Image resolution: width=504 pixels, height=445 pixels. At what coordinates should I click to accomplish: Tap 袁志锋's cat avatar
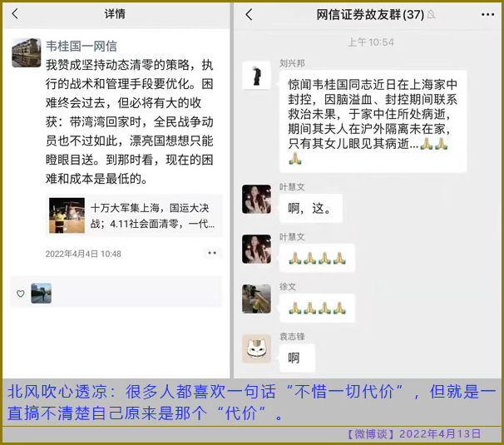coord(256,349)
